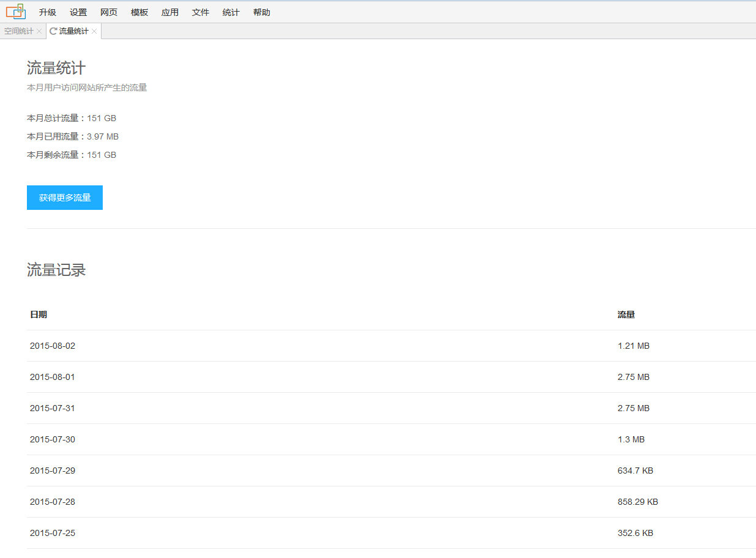Open the 设置 menu
Image resolution: width=756 pixels, height=558 pixels.
[78, 12]
